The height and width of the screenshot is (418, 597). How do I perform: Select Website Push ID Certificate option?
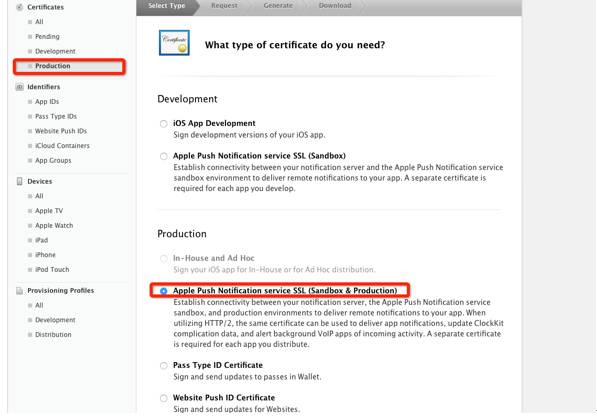click(x=163, y=398)
